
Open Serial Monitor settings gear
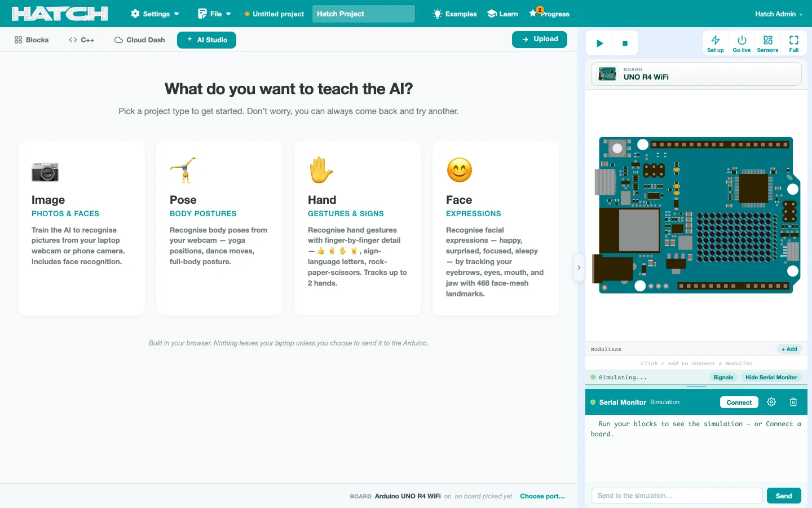[771, 402]
